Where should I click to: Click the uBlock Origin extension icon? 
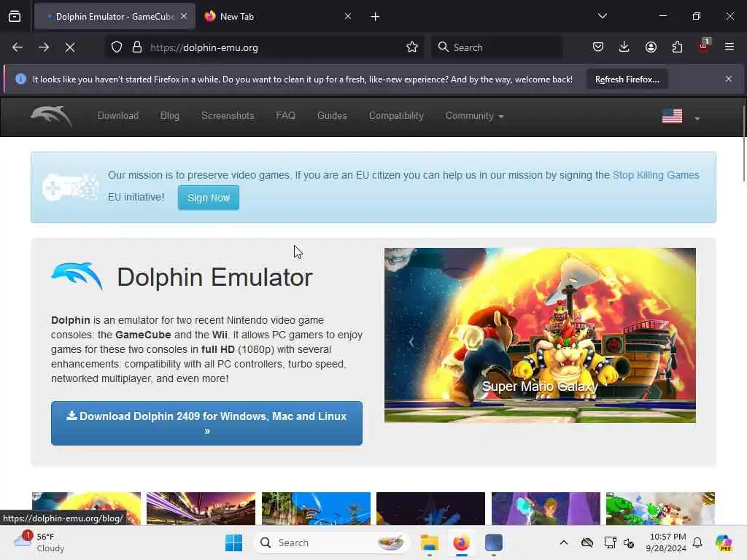pos(704,46)
